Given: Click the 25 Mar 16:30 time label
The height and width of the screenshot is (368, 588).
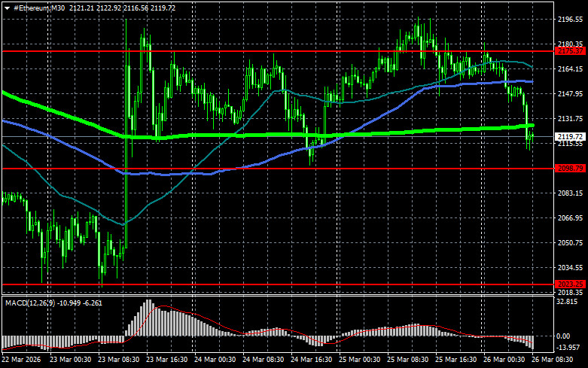Looking at the screenshot, I should (456, 360).
